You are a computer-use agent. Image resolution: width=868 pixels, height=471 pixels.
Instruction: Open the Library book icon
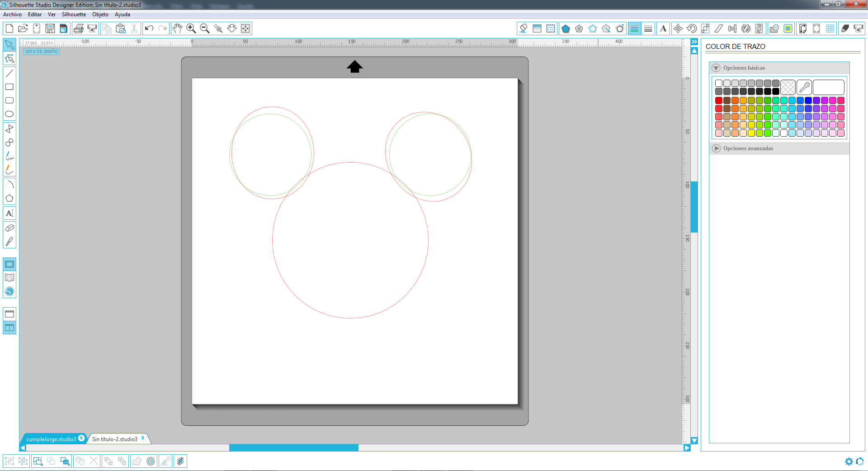[x=9, y=278]
